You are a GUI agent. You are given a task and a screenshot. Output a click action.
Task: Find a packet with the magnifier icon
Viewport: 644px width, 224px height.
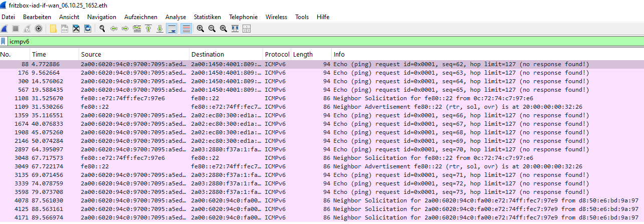[102, 29]
